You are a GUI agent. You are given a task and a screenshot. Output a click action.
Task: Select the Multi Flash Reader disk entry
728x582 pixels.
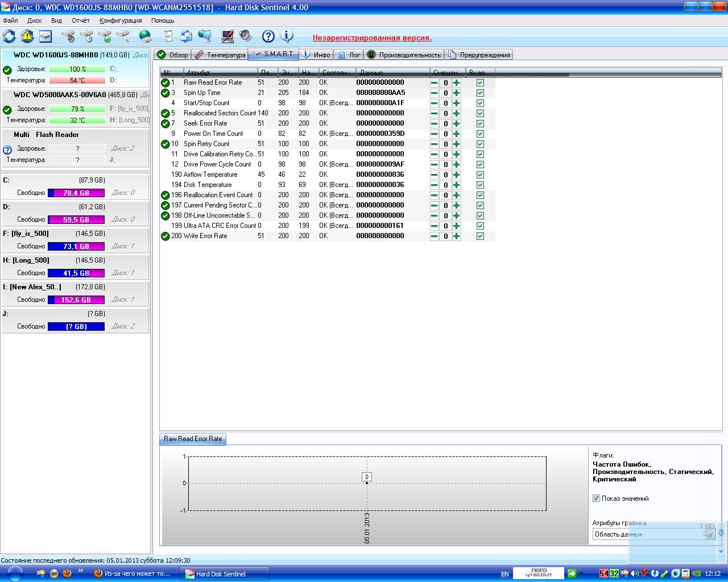[75, 148]
